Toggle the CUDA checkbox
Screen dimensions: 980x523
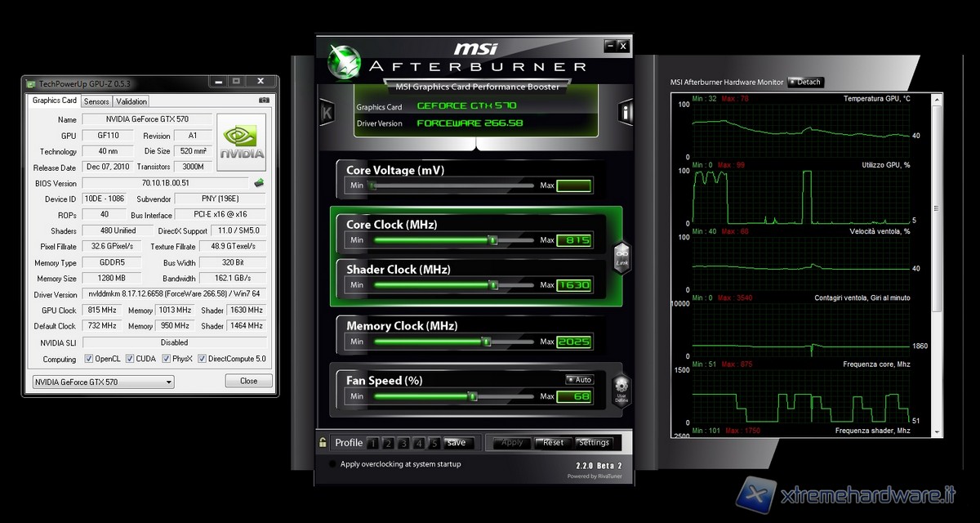pos(128,359)
